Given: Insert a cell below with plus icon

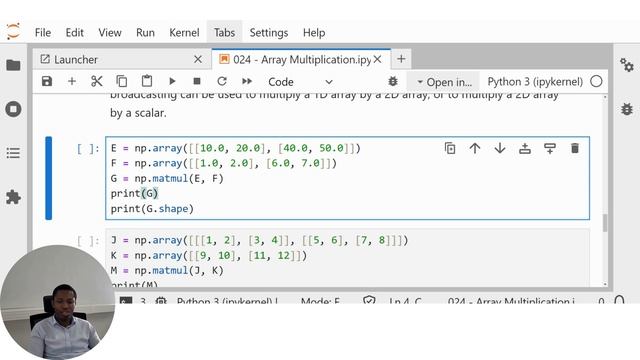Looking at the screenshot, I should coord(72,81).
